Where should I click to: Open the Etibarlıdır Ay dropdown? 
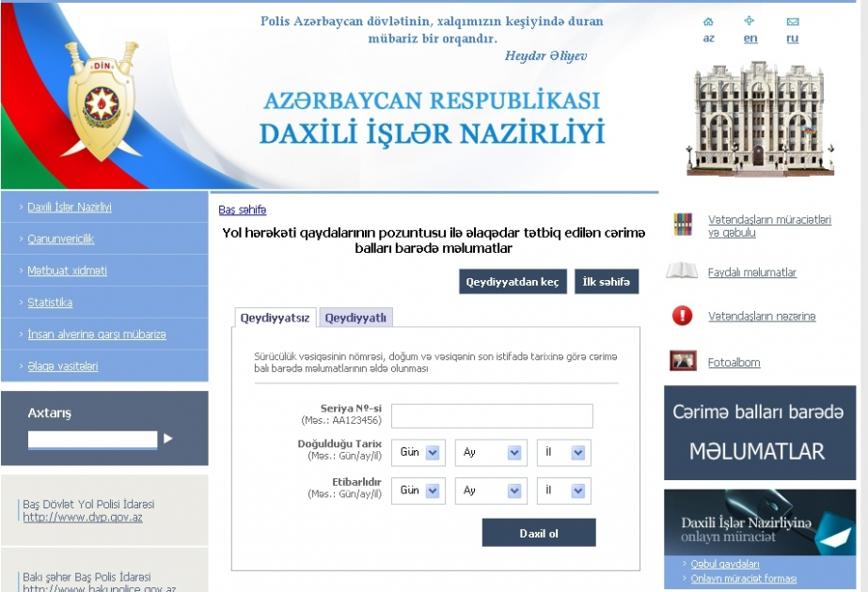pos(491,491)
